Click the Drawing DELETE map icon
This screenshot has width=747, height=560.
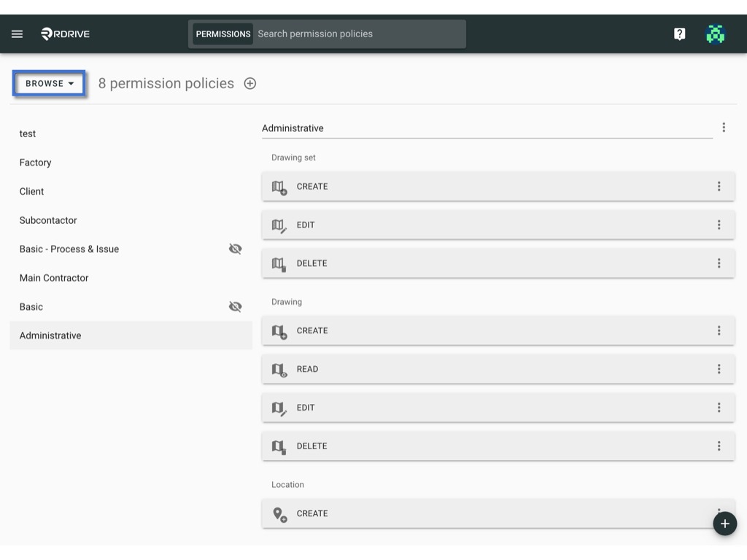point(279,447)
